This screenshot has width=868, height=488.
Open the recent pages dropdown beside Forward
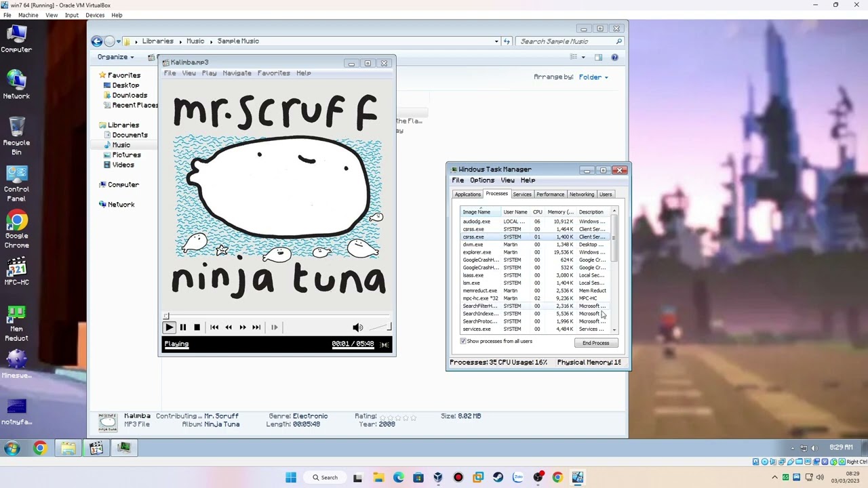pyautogui.click(x=120, y=41)
